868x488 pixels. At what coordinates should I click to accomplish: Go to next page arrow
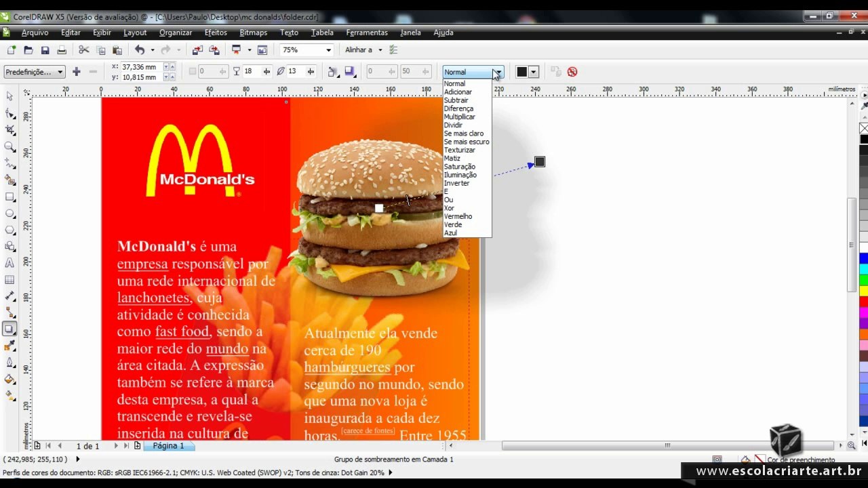[x=115, y=446]
